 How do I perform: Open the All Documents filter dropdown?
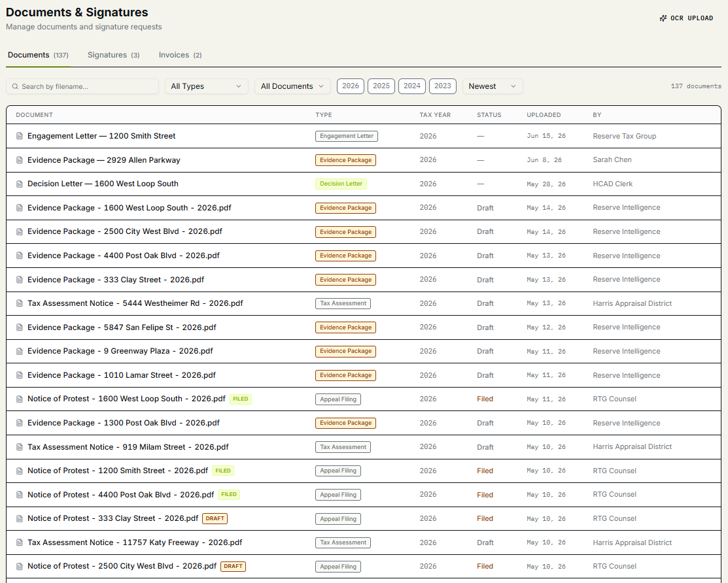pos(292,86)
